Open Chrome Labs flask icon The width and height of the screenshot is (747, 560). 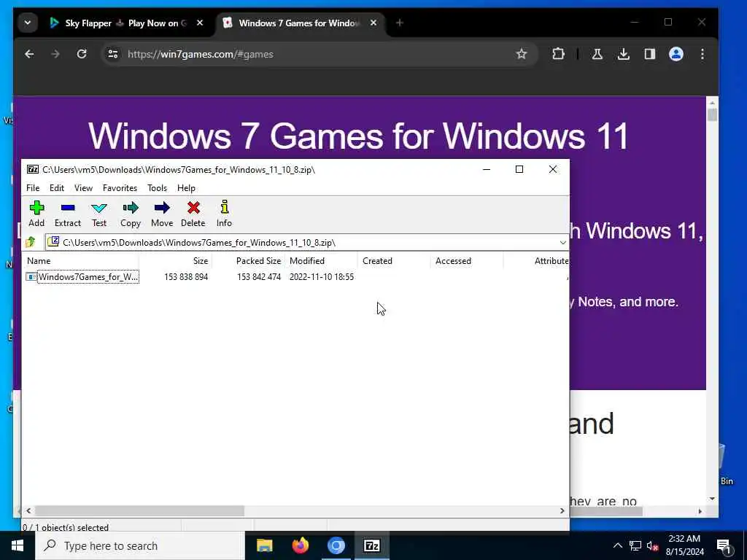pyautogui.click(x=597, y=54)
